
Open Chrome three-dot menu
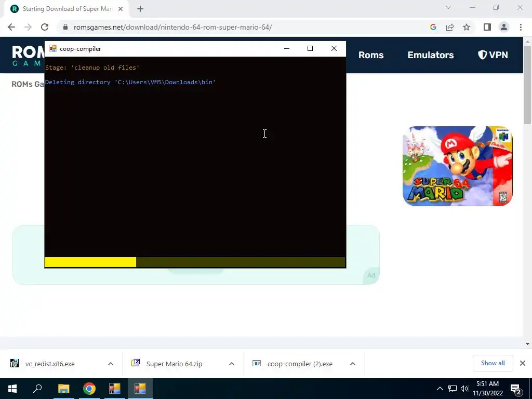pyautogui.click(x=521, y=27)
